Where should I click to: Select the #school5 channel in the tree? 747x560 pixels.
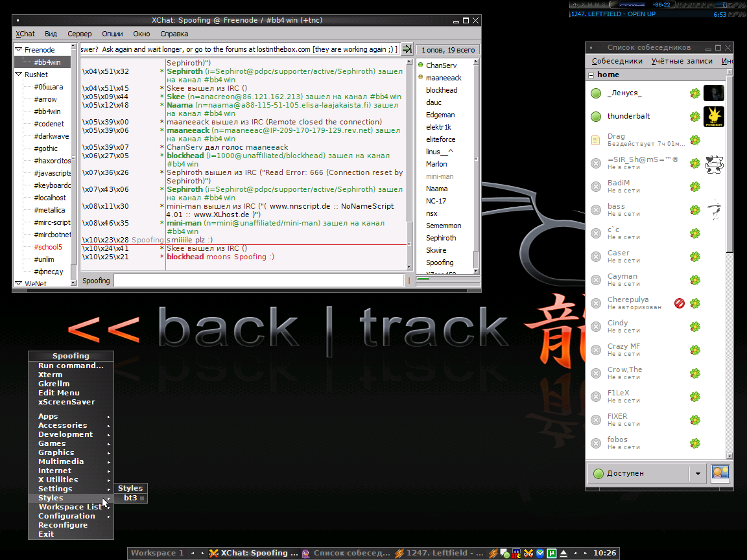[x=48, y=247]
